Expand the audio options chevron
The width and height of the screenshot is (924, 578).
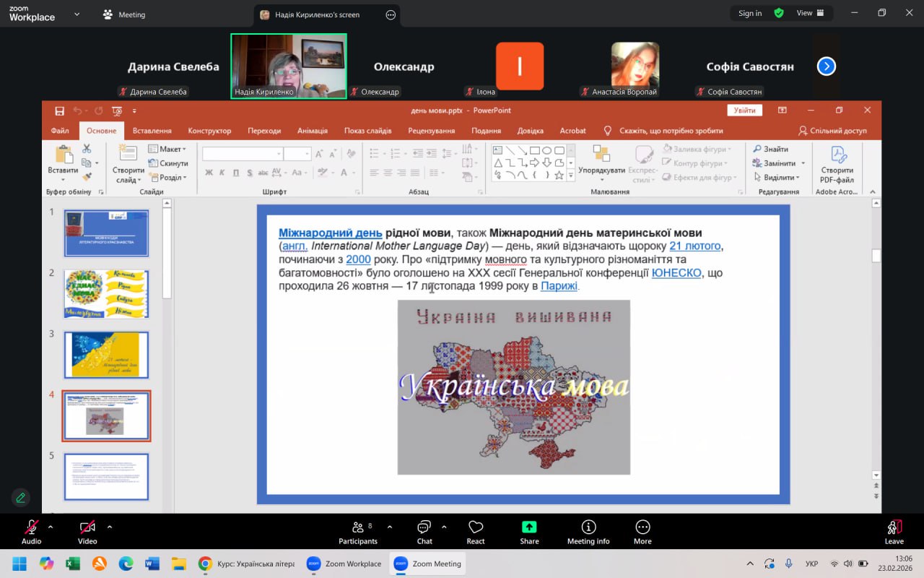51,527
